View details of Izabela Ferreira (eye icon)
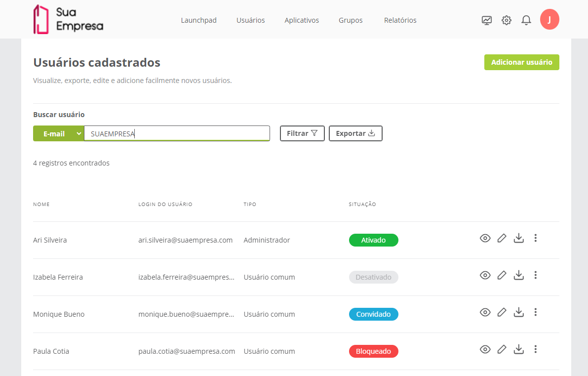 pos(485,275)
